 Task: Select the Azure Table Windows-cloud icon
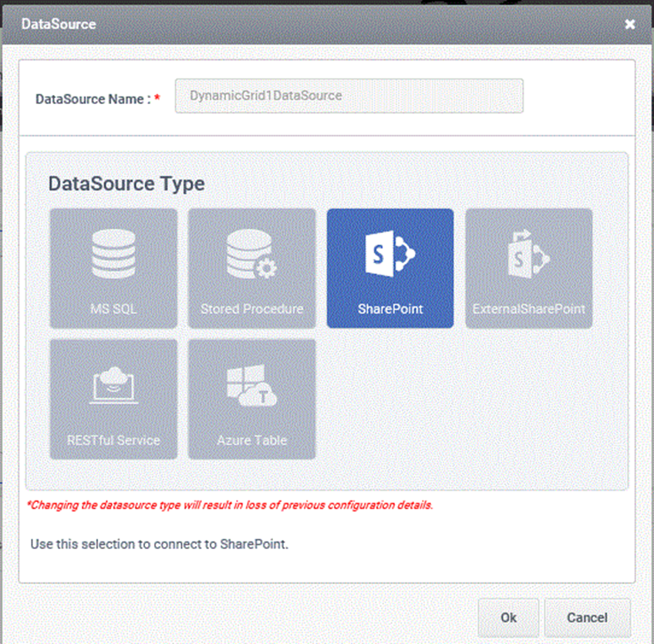pyautogui.click(x=251, y=385)
